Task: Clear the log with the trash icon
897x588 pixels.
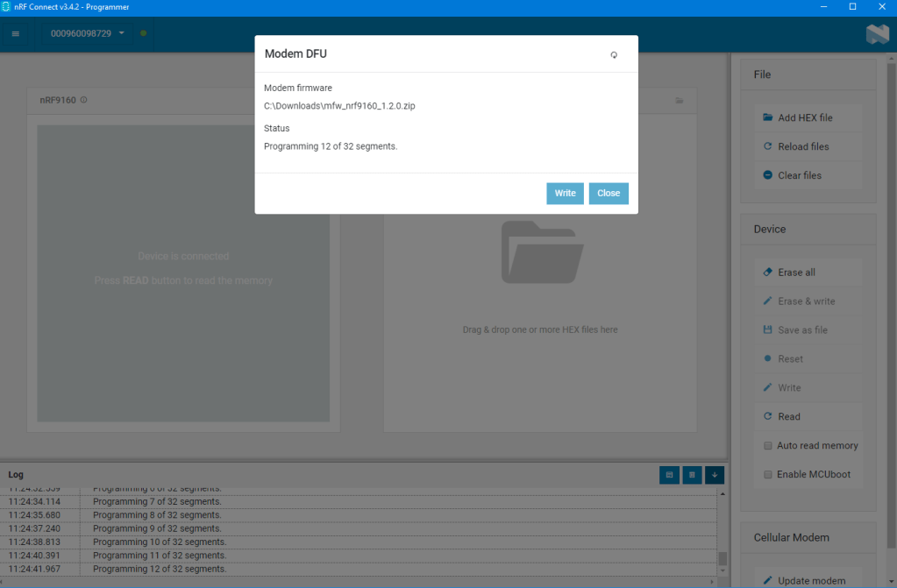Action: [x=692, y=474]
